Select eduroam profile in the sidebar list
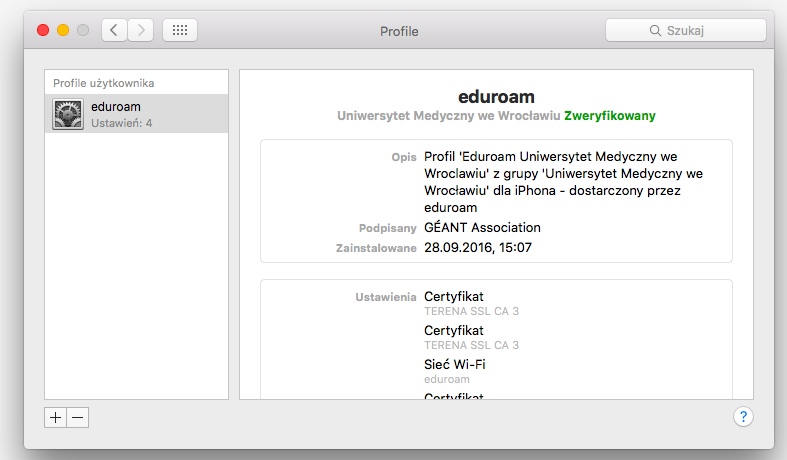 [136, 114]
